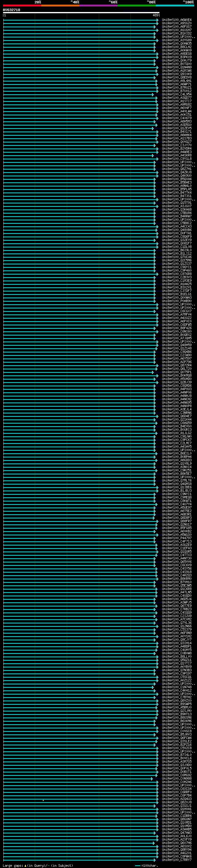The width and height of the screenshot is (197, 868).
Task: Select hit label UniRef100_B6EIL0
Action: click(x=177, y=453)
